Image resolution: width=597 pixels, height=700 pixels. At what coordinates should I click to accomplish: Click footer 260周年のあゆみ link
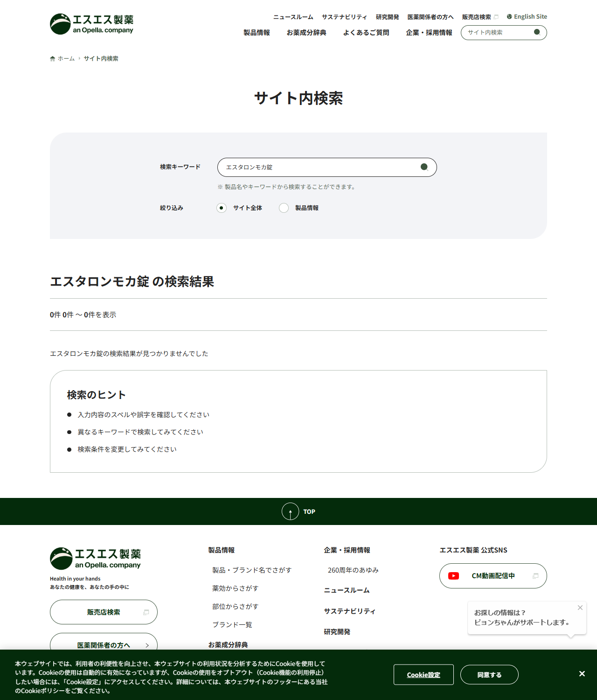tap(353, 570)
